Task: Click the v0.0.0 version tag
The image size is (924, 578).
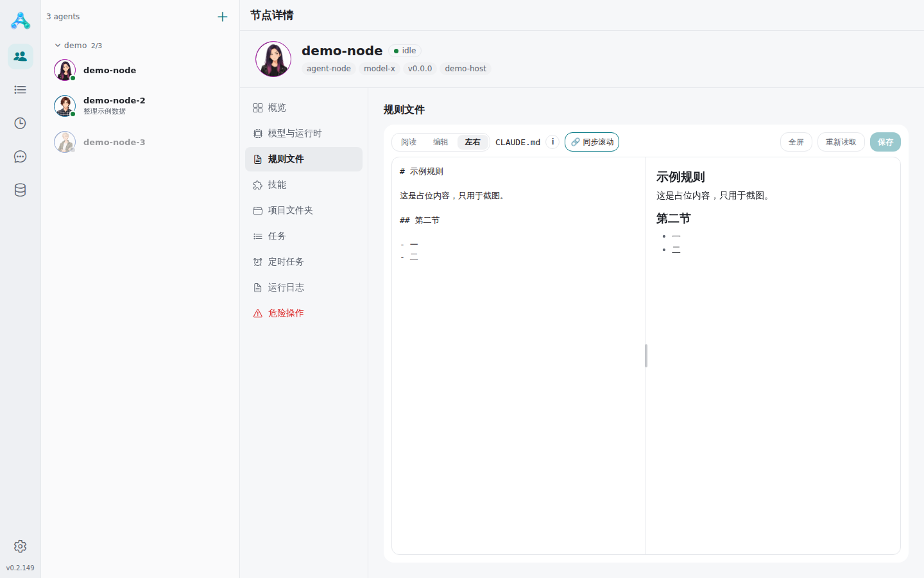Action: 420,69
